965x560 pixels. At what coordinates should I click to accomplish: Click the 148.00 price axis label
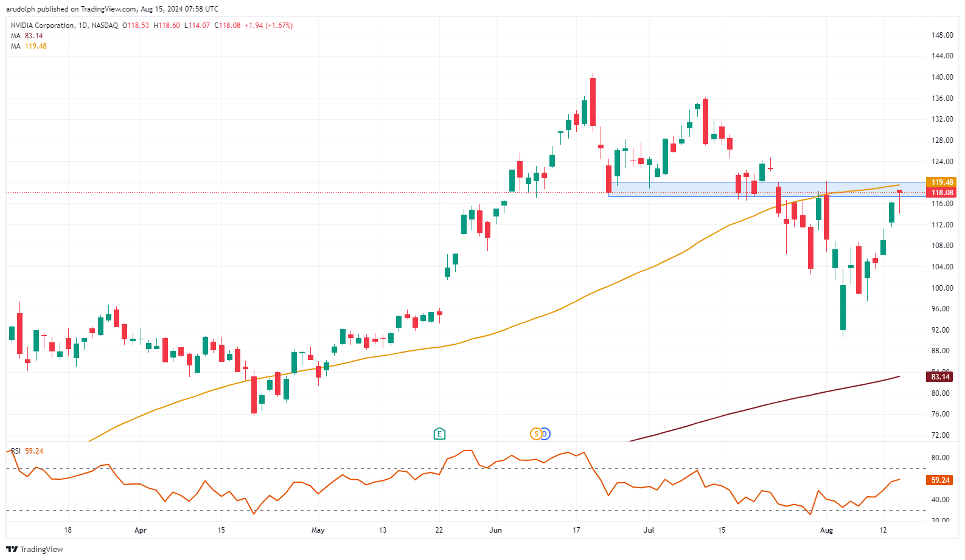942,35
